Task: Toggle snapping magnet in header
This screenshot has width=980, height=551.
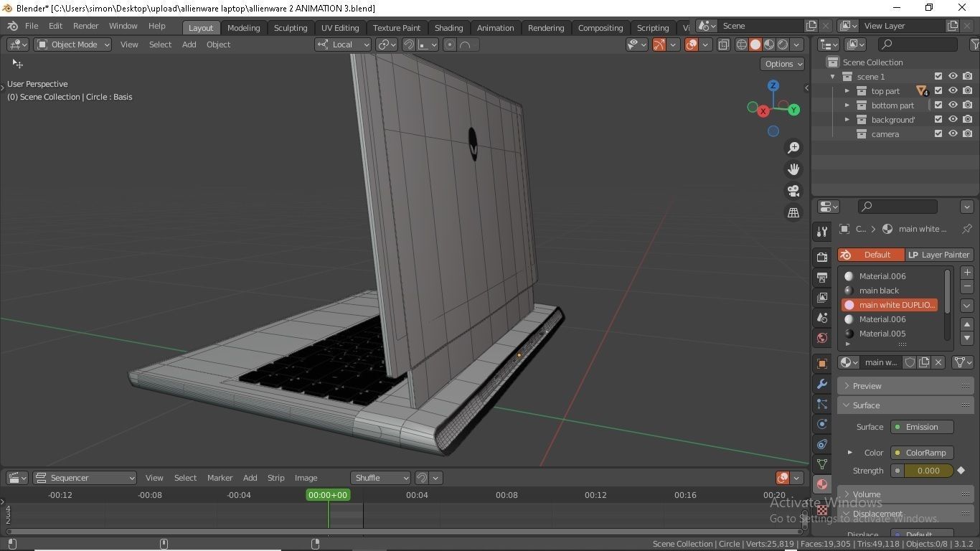Action: pos(409,44)
